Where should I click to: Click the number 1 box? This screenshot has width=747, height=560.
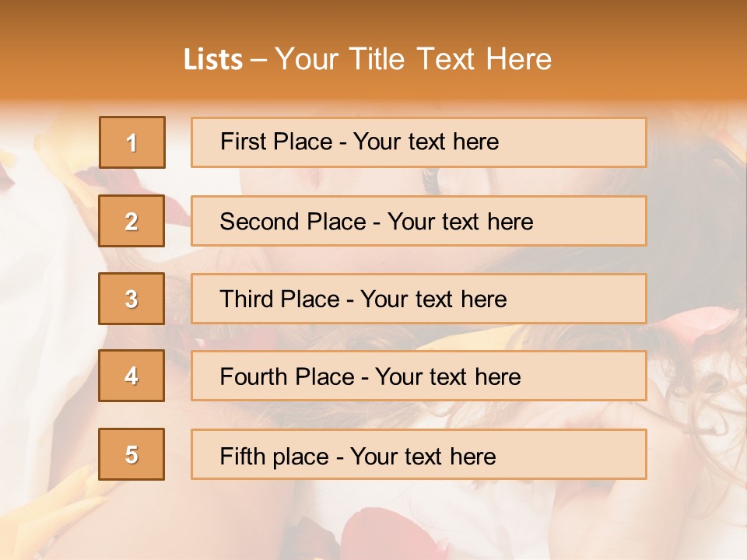(x=132, y=142)
